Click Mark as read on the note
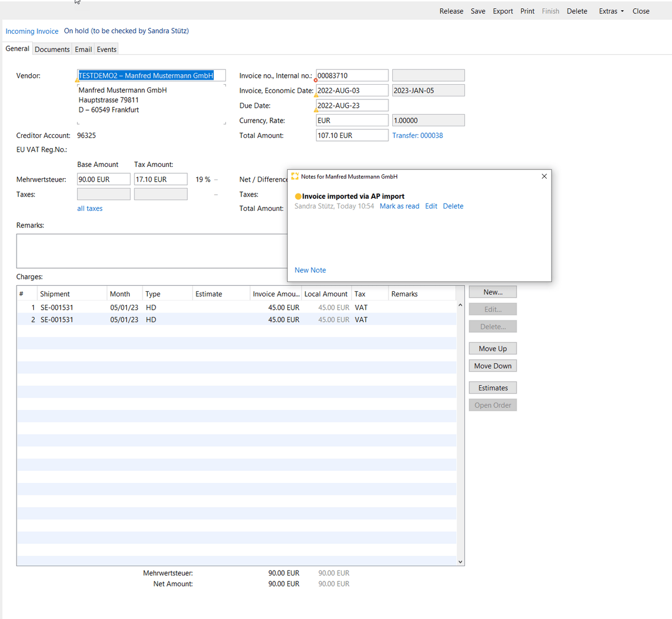 pos(399,206)
